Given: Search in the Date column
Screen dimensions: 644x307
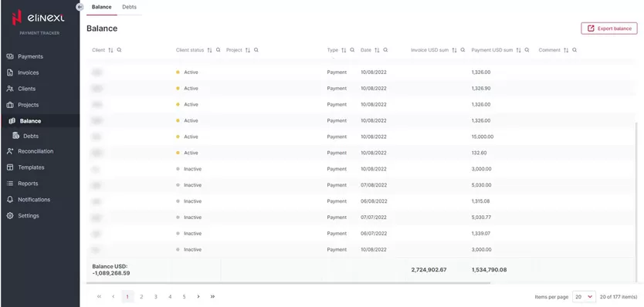Looking at the screenshot, I should coord(385,50).
